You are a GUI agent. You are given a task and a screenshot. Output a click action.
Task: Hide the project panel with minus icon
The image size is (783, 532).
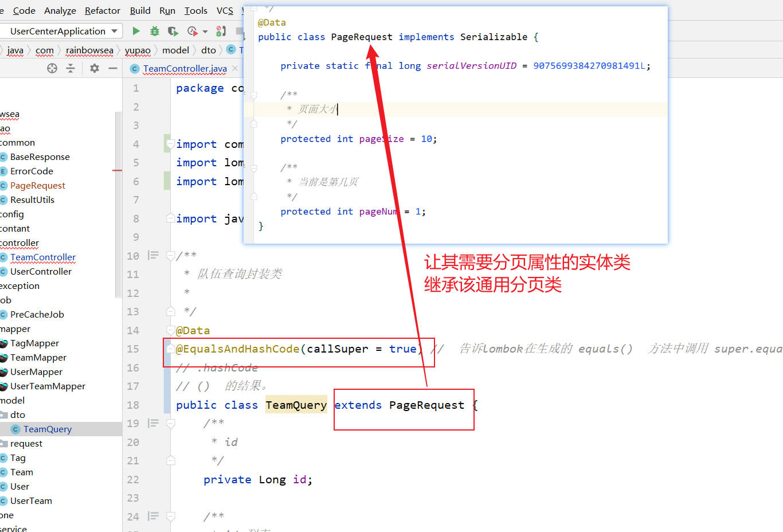(x=113, y=68)
